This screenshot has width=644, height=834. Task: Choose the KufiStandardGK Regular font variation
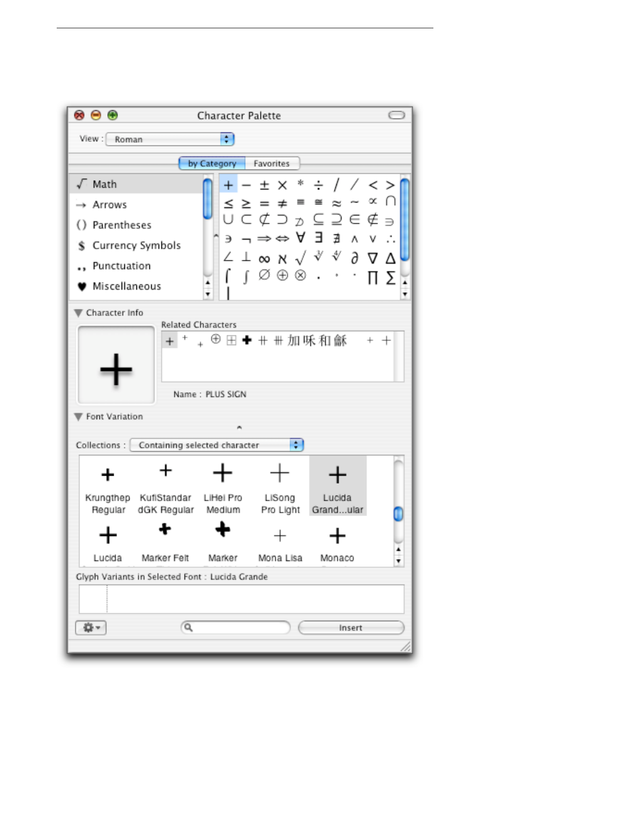[x=165, y=487]
